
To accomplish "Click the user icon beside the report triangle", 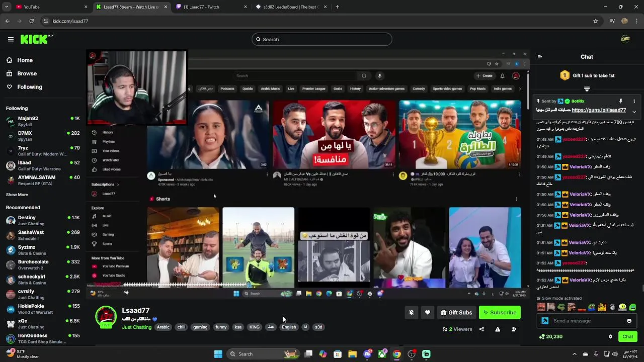I will 514,329.
